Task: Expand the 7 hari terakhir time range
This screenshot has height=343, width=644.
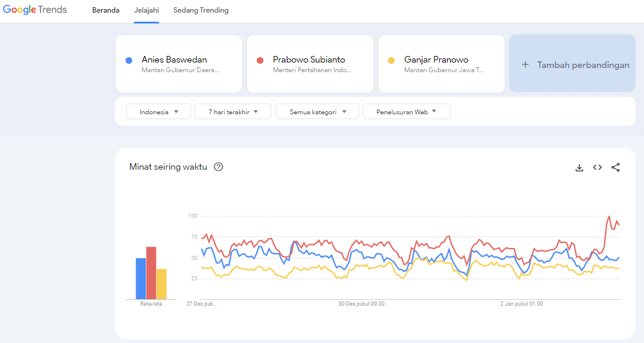Action: 233,111
